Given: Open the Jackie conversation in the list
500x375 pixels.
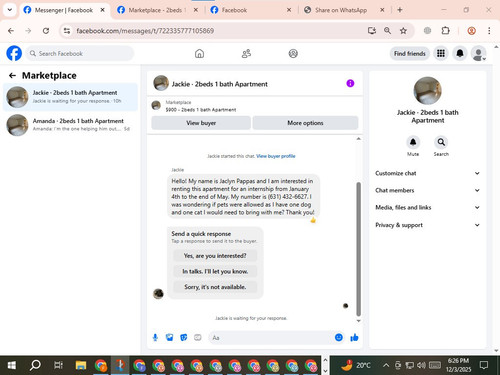Looking at the screenshot, I should coord(70,97).
